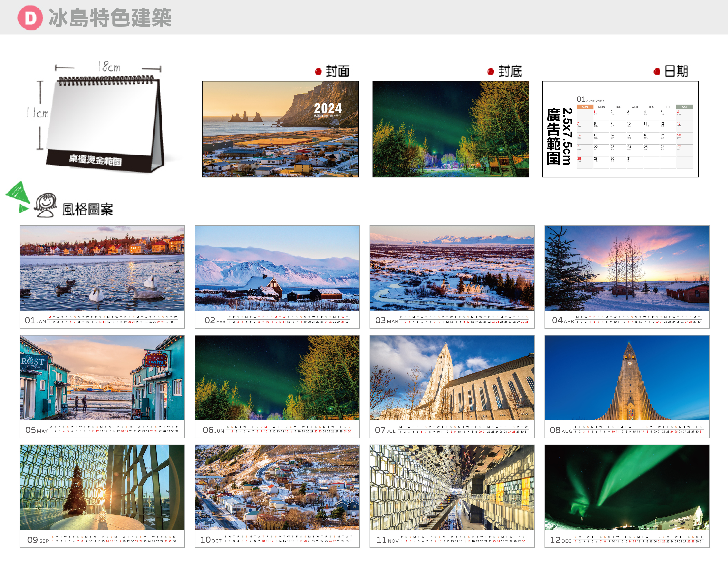The image size is (728, 564).
Task: Select the 08 AUG church tower thumbnail
Action: tap(627, 378)
